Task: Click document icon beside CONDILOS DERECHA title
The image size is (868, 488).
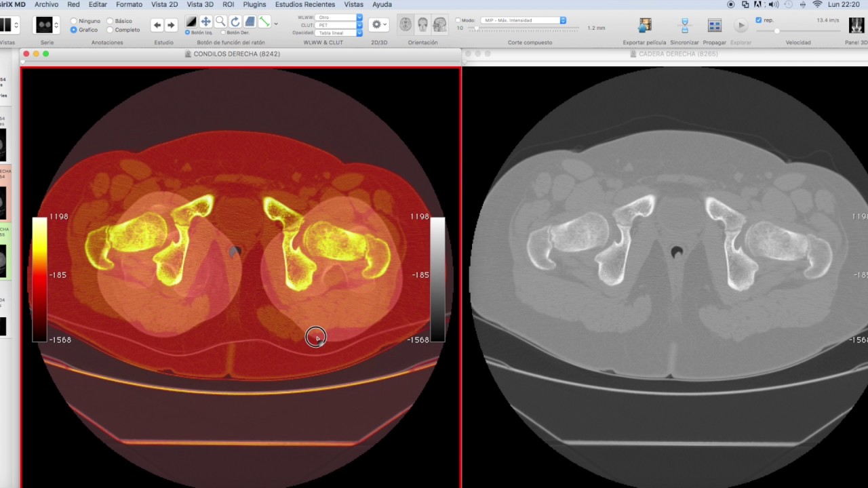Action: (x=188, y=54)
